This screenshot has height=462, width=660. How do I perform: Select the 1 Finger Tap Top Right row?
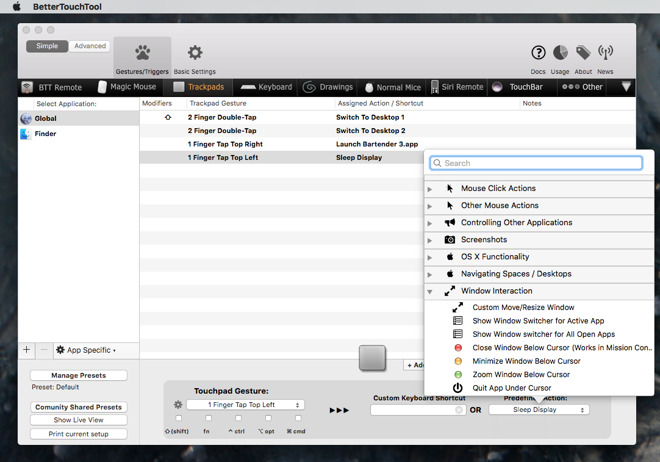(387, 144)
